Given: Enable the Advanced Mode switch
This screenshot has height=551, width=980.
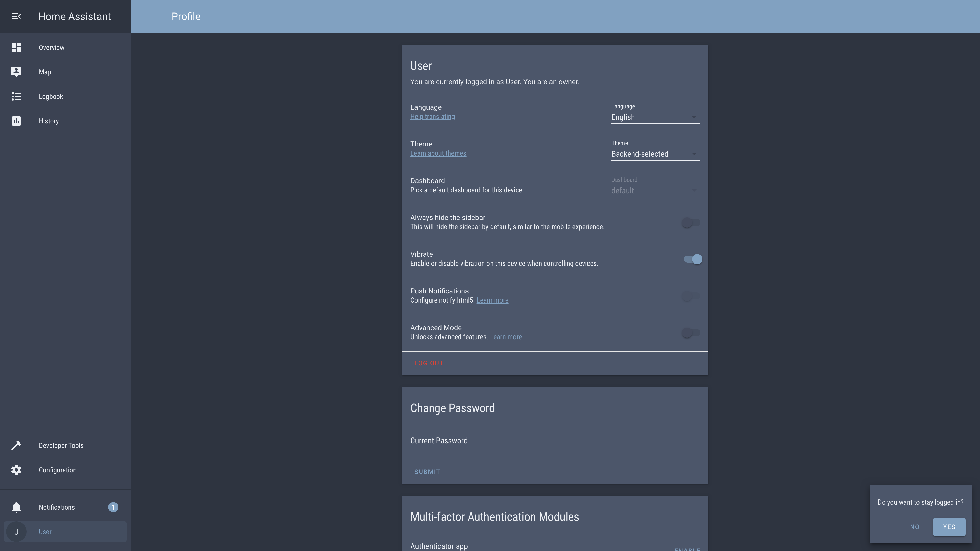Looking at the screenshot, I should pyautogui.click(x=691, y=333).
